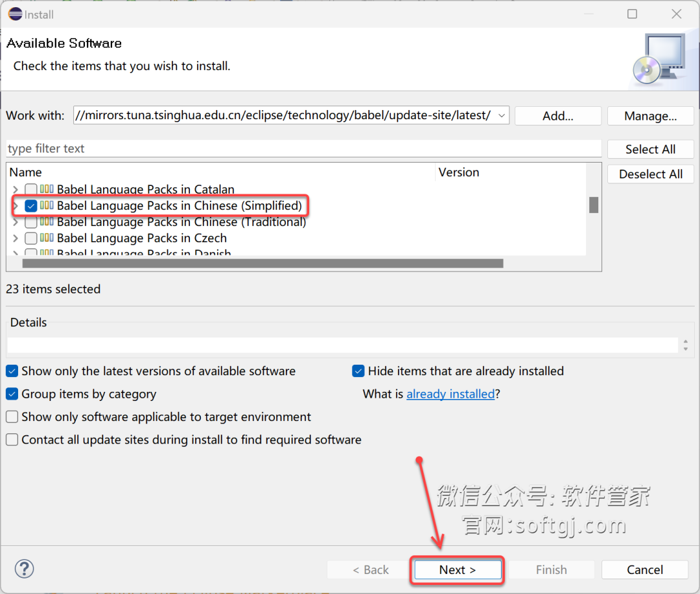
Task: Expand the Czech language pack tree node
Action: [x=15, y=238]
